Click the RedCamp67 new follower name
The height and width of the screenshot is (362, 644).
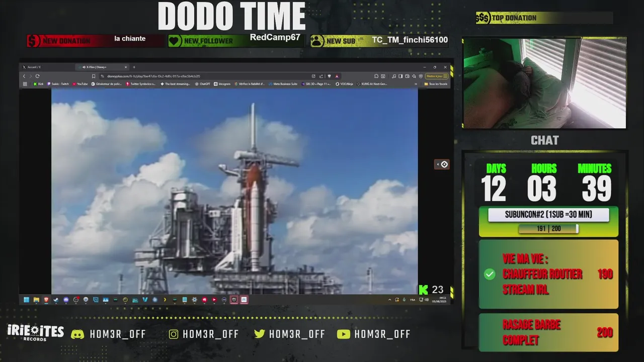[x=275, y=38]
